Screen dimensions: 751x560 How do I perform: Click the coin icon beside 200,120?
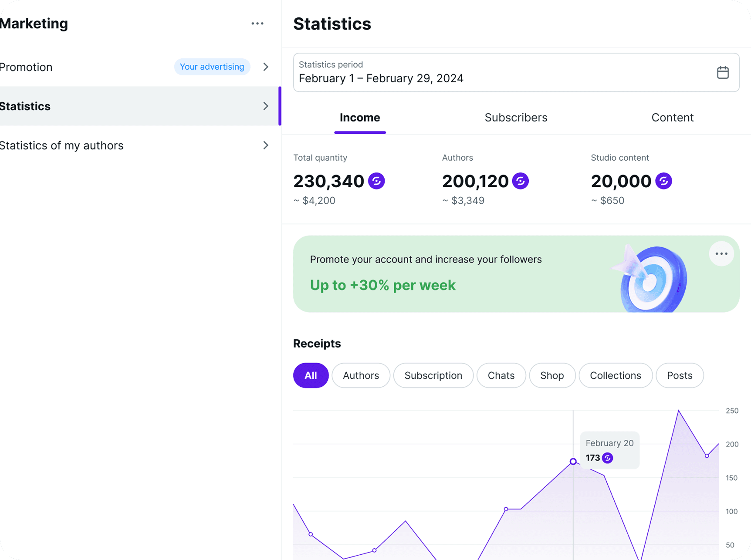pos(520,181)
